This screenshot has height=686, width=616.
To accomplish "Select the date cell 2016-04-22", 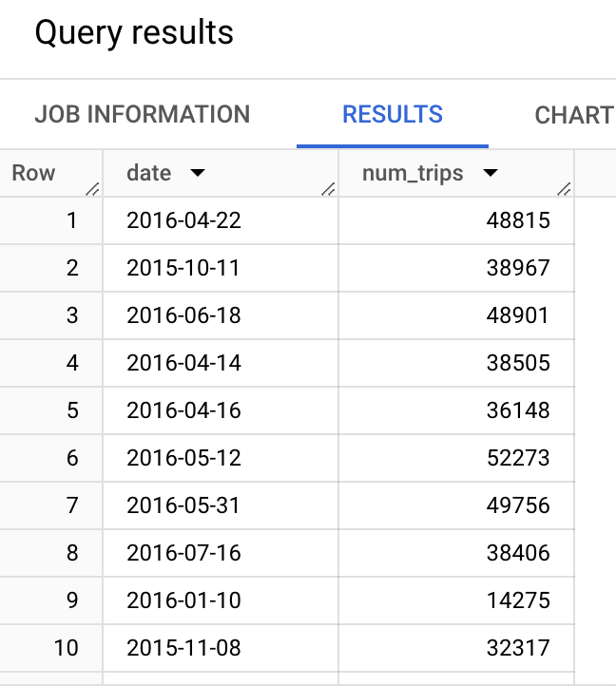I will 183,220.
